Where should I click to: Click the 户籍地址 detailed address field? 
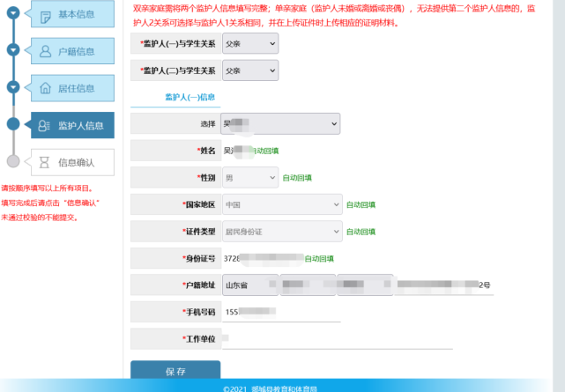point(444,285)
